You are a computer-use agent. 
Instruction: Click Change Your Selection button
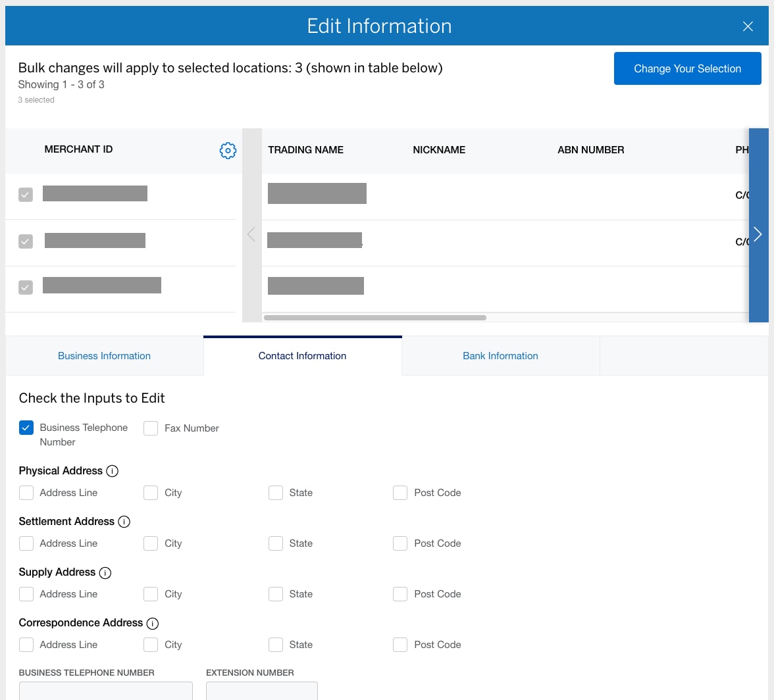click(x=687, y=68)
